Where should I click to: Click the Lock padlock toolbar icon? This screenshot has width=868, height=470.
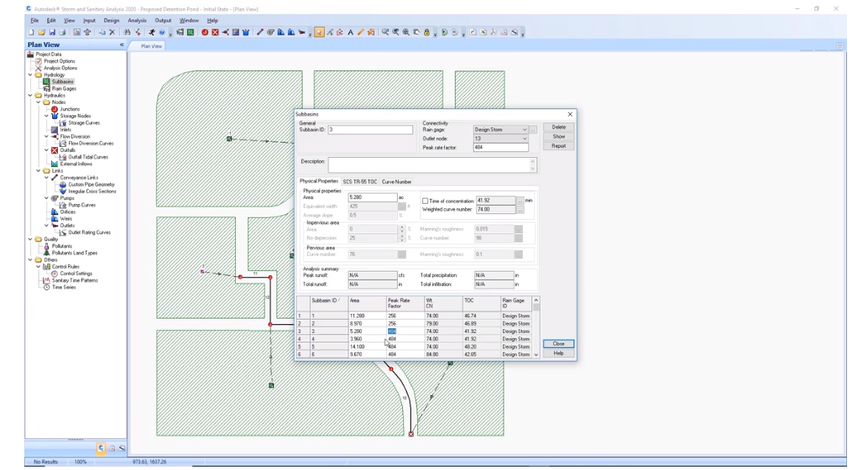(x=426, y=33)
